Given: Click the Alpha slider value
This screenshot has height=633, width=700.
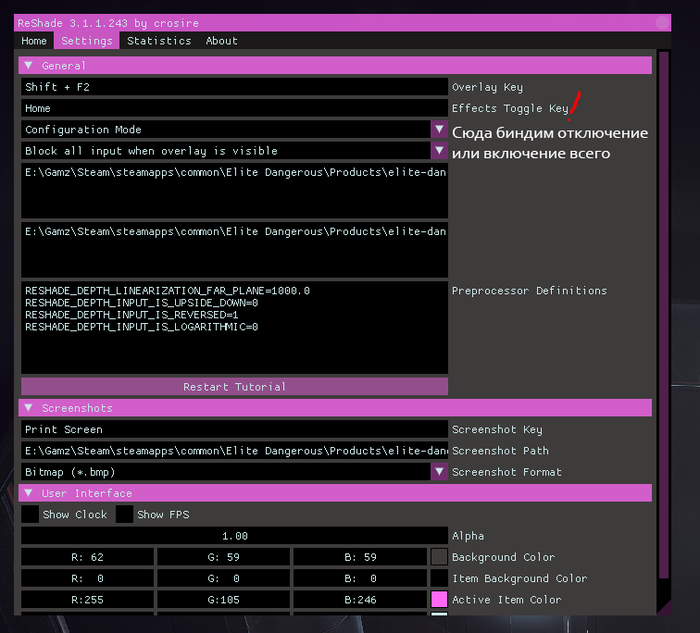Looking at the screenshot, I should (234, 536).
